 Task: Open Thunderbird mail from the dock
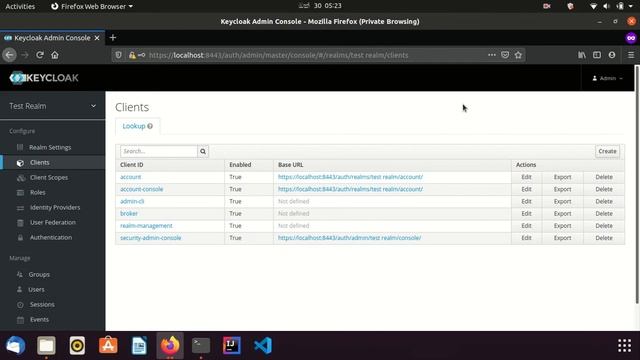tap(16, 345)
